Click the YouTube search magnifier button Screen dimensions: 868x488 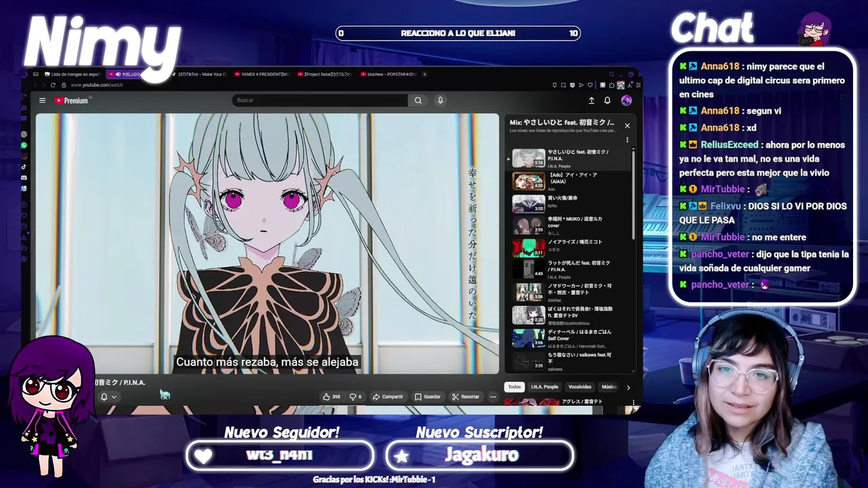tap(418, 100)
